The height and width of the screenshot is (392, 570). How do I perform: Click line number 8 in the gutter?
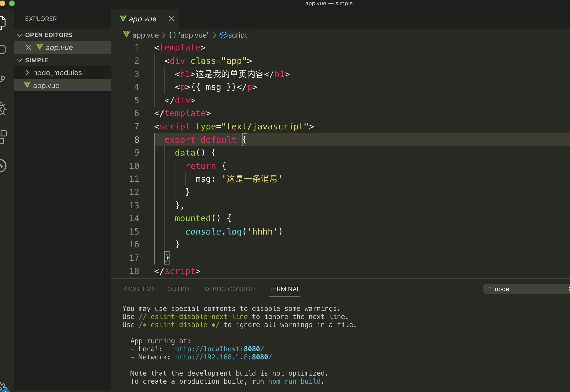pos(137,140)
